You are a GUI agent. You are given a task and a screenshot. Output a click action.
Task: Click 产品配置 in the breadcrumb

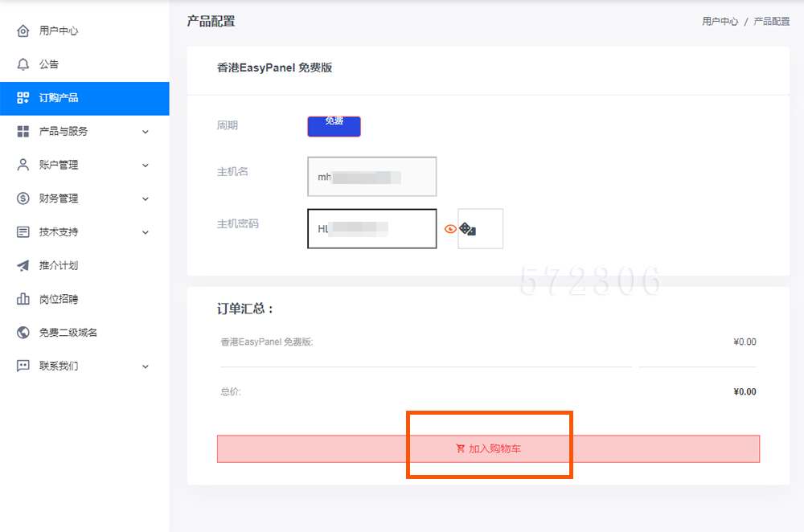(772, 22)
